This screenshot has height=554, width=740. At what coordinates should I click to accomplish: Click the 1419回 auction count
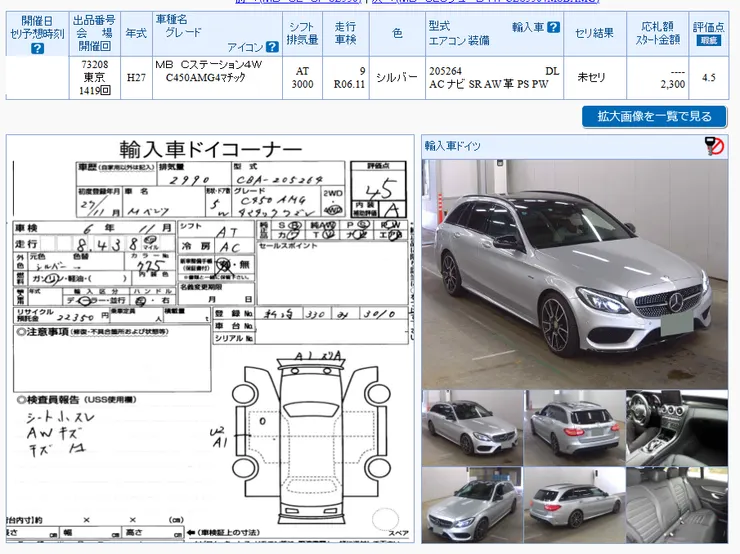coord(95,91)
